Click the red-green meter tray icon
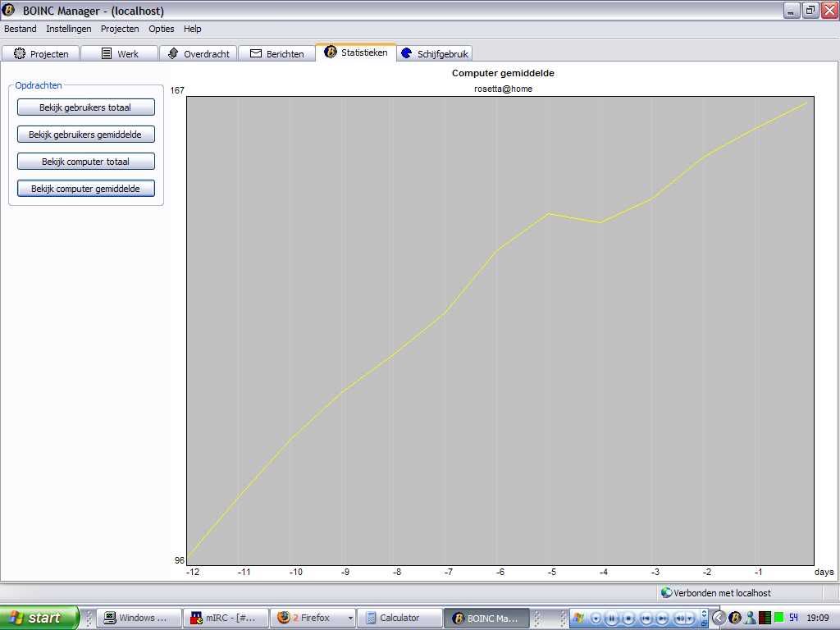The image size is (840, 630). [x=765, y=618]
